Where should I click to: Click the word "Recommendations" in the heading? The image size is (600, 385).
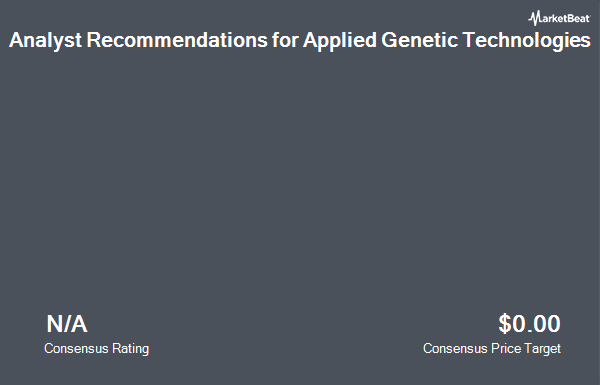[177, 40]
